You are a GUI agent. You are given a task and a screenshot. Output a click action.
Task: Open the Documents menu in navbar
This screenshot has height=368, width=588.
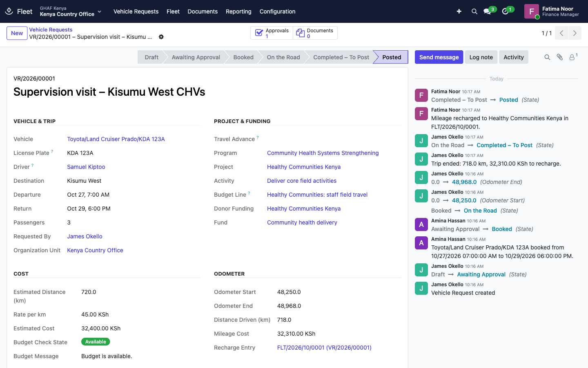coord(203,11)
